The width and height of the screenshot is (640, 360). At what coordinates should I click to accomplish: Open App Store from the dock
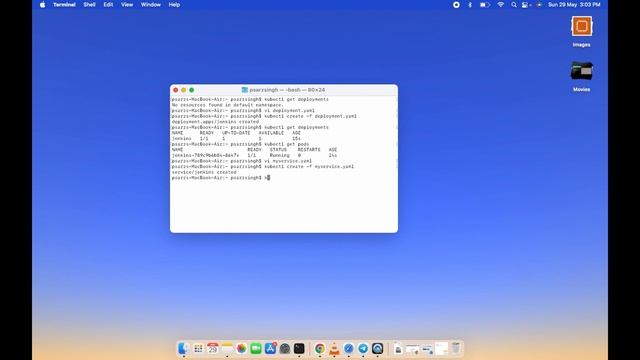coord(270,349)
